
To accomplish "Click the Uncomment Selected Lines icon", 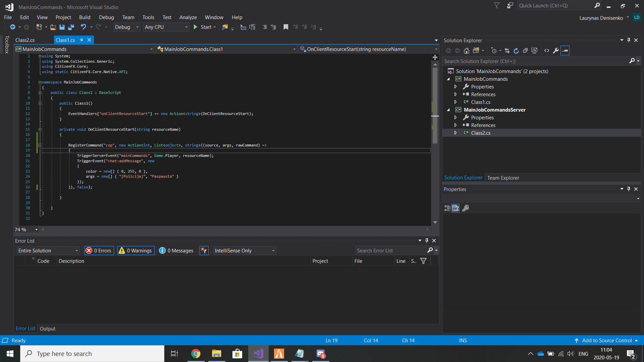I will (274, 27).
